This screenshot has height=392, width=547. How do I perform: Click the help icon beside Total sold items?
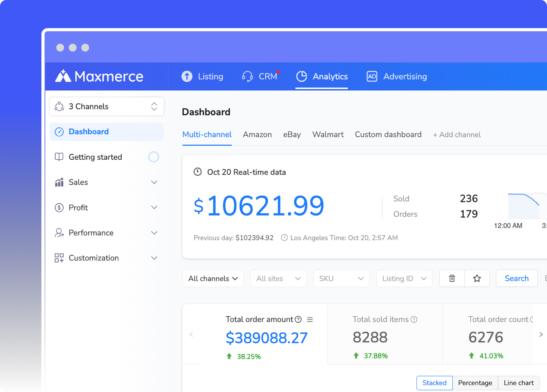(x=414, y=319)
